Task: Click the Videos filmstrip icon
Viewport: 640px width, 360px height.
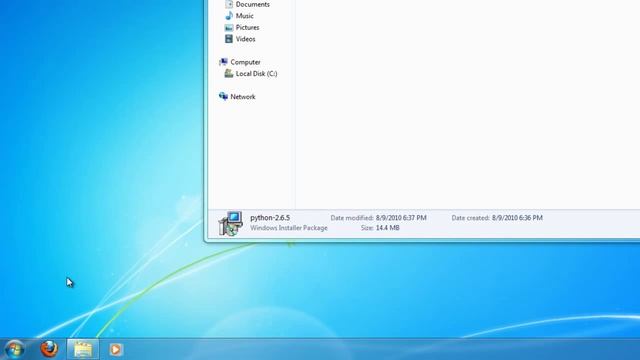Action: [229, 39]
